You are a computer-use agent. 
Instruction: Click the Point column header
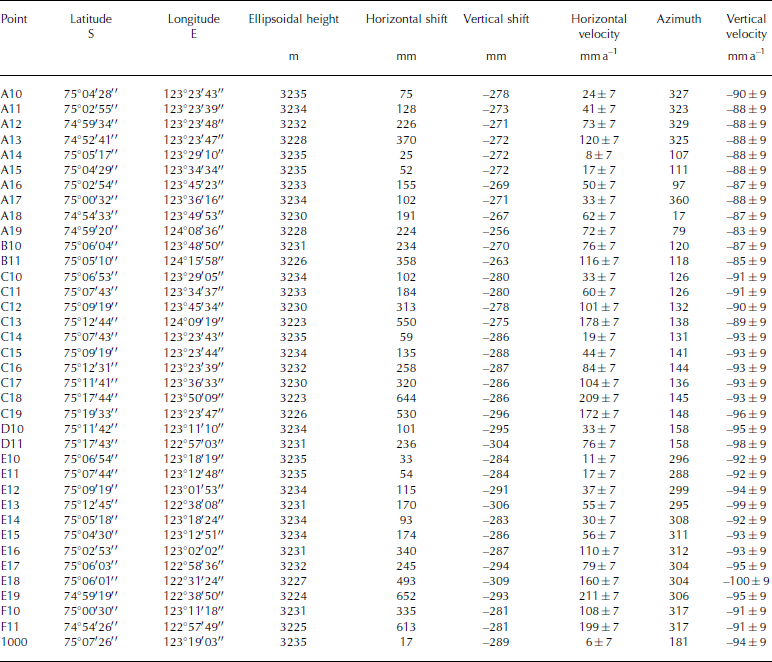tap(17, 19)
